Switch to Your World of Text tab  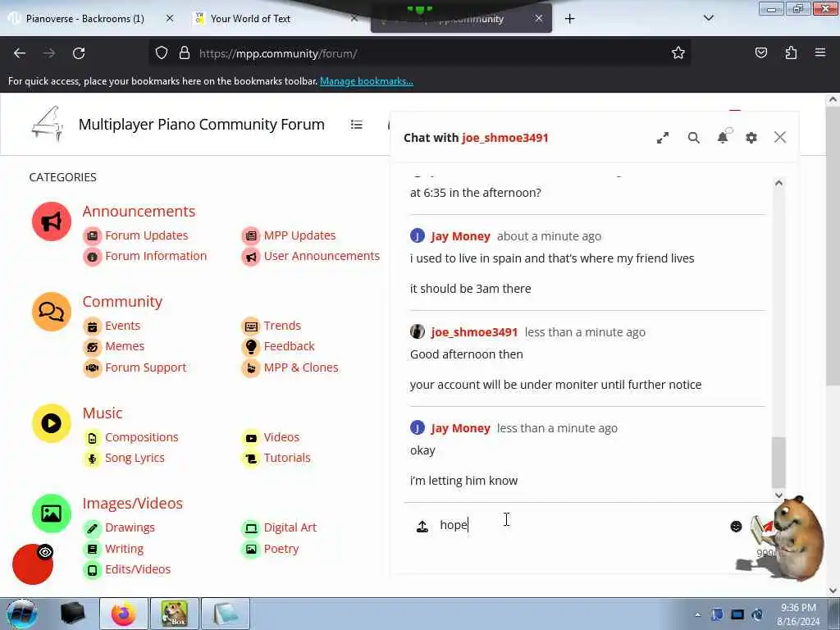tap(250, 19)
